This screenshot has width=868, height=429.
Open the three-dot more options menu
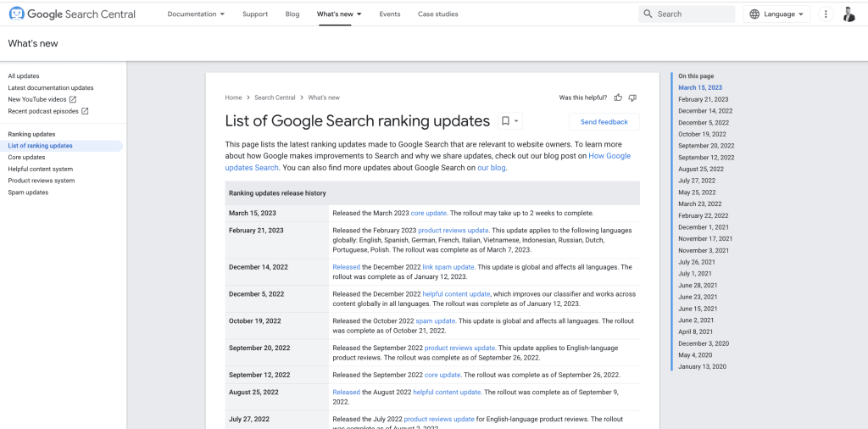click(x=826, y=14)
